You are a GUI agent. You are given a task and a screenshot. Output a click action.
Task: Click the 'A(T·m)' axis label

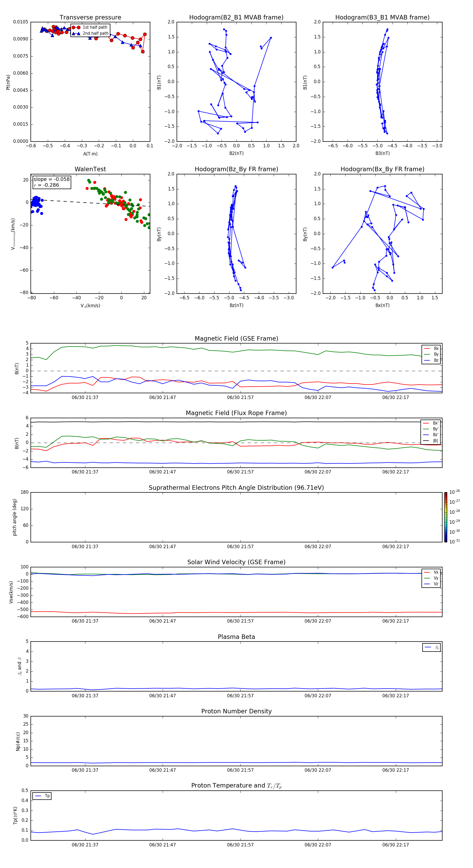90,154
